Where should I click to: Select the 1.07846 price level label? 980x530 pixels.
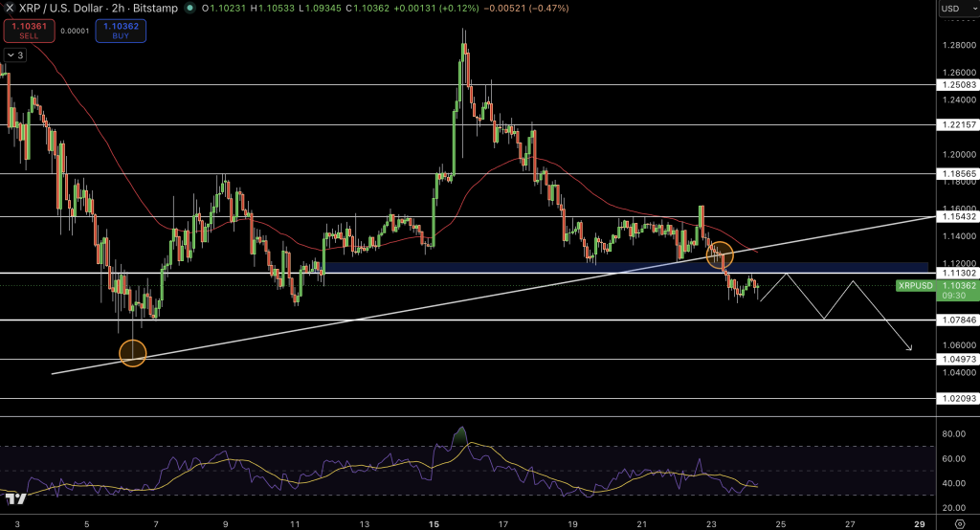tap(958, 320)
